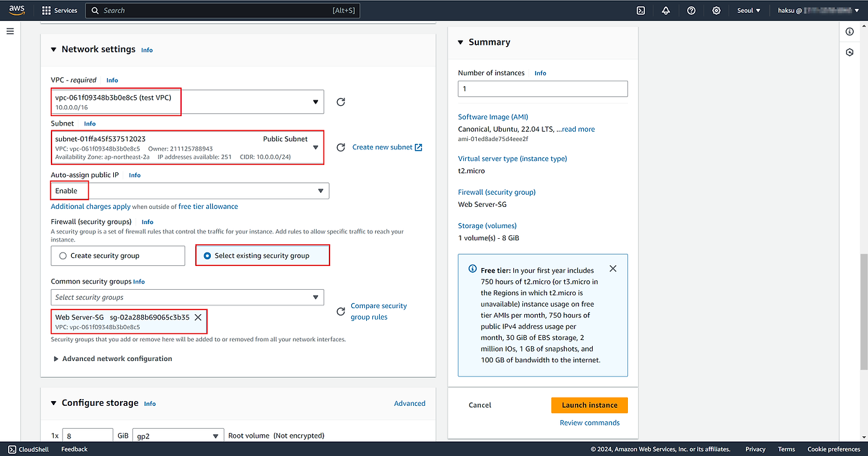The height and width of the screenshot is (456, 868).
Task: Open the Select security groups dropdown
Action: point(187,297)
